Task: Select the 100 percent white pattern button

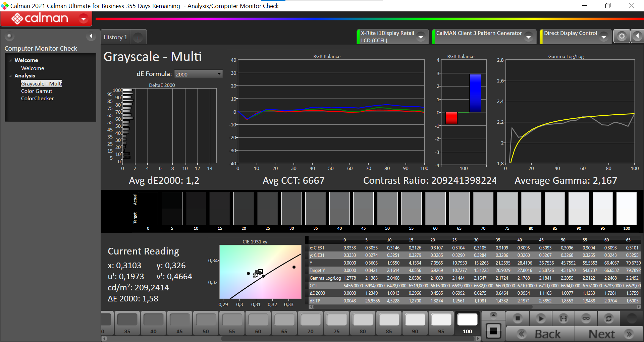Action: pos(467,323)
